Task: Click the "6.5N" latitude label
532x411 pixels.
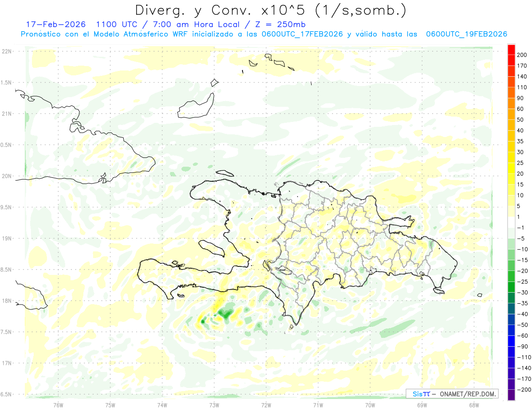Action: click(x=6, y=395)
